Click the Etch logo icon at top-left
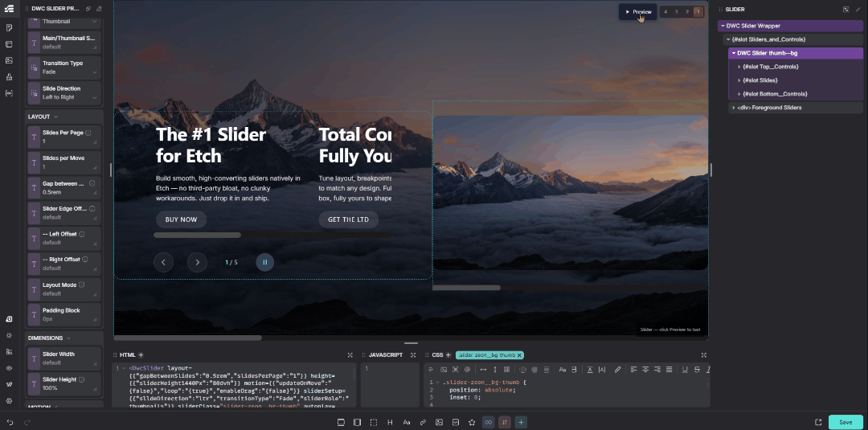The height and width of the screenshot is (430, 868). tap(9, 9)
